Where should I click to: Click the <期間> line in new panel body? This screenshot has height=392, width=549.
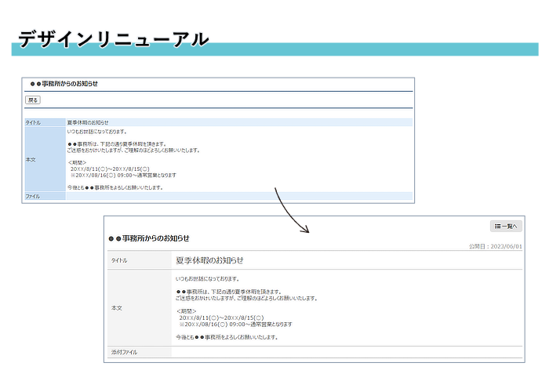[x=186, y=311]
